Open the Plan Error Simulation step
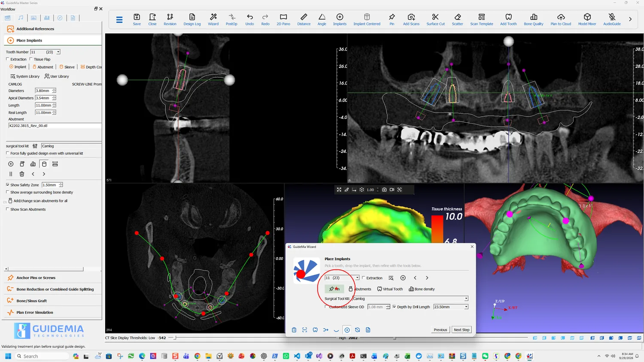 click(x=53, y=313)
